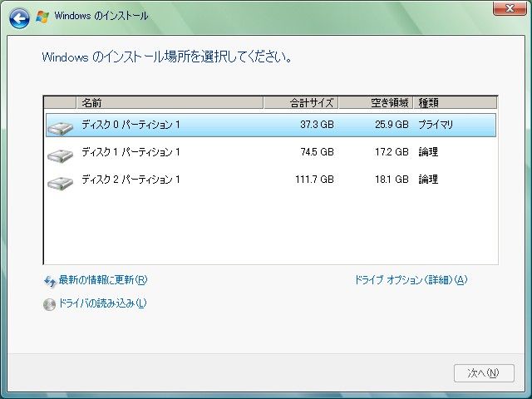Click the drive icon for ディスク 0
532x399 pixels.
(x=61, y=127)
